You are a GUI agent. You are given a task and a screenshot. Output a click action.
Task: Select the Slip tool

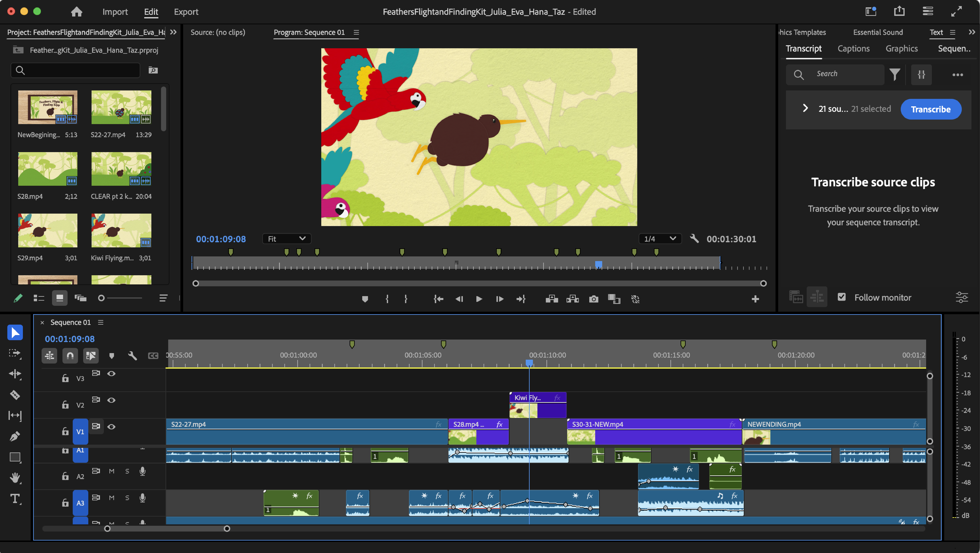click(x=15, y=415)
